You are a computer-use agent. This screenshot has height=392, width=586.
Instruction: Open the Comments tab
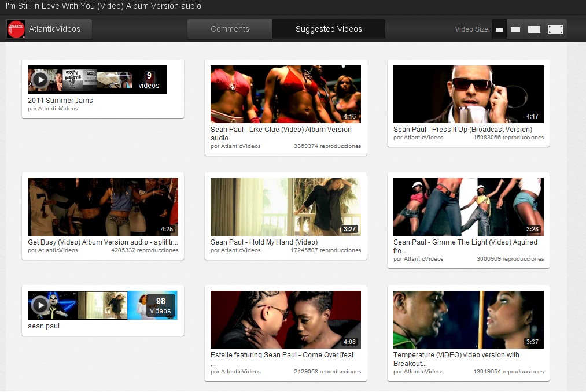coord(230,29)
